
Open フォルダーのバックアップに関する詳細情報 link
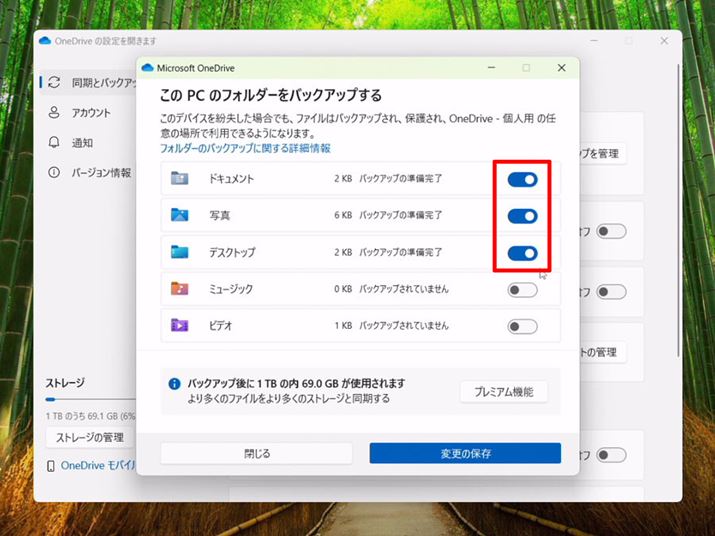[x=245, y=148]
